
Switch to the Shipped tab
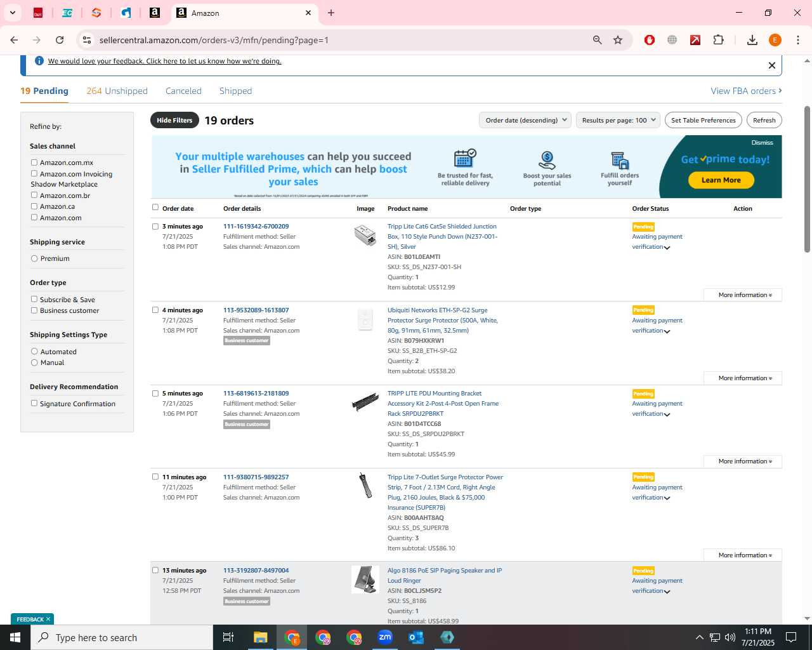235,91
